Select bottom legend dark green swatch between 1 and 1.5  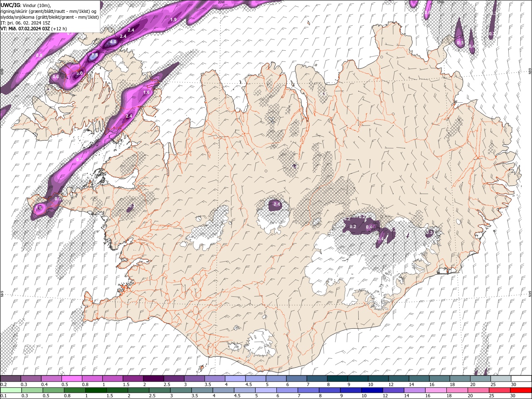[96, 390]
